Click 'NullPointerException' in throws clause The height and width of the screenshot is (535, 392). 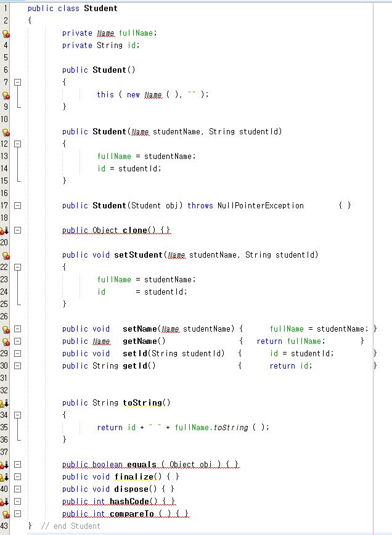[x=261, y=205]
